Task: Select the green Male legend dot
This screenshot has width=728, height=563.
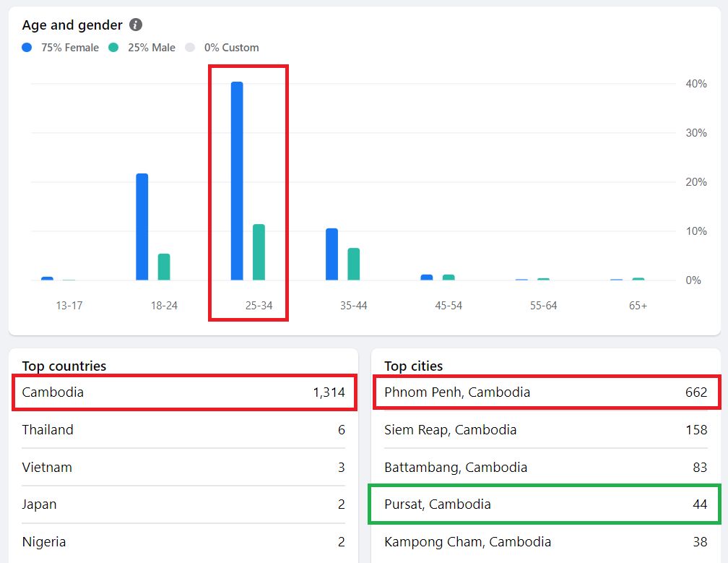Action: (x=113, y=48)
